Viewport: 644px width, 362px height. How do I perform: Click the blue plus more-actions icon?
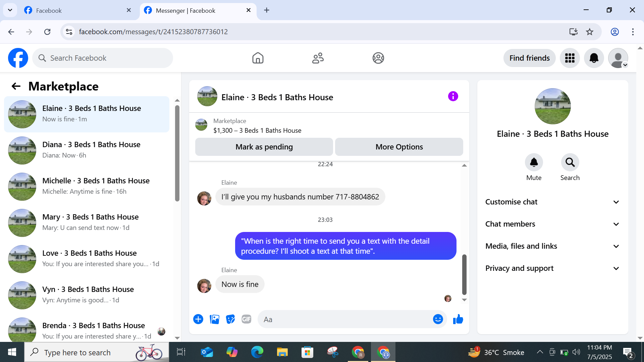[x=198, y=319]
